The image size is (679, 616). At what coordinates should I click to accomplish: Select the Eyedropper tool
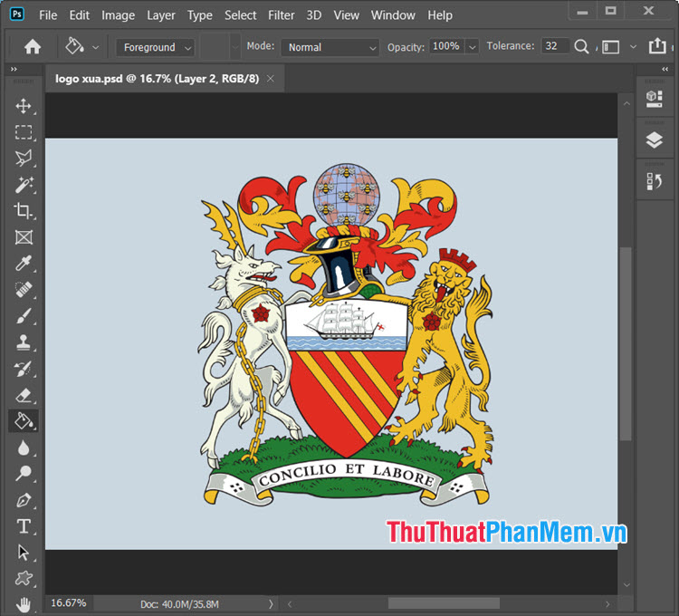click(24, 263)
